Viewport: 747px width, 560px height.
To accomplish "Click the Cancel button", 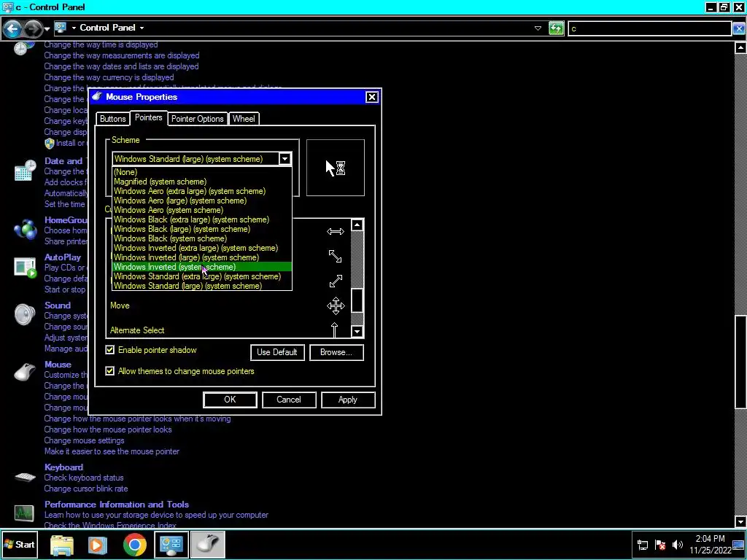I will [x=289, y=400].
